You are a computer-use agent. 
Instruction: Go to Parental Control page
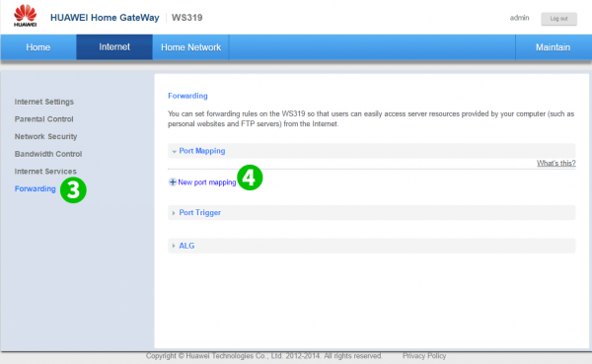[x=43, y=119]
